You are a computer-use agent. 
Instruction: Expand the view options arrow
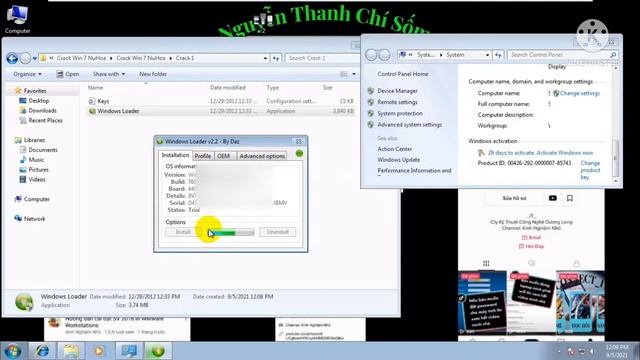click(354, 74)
